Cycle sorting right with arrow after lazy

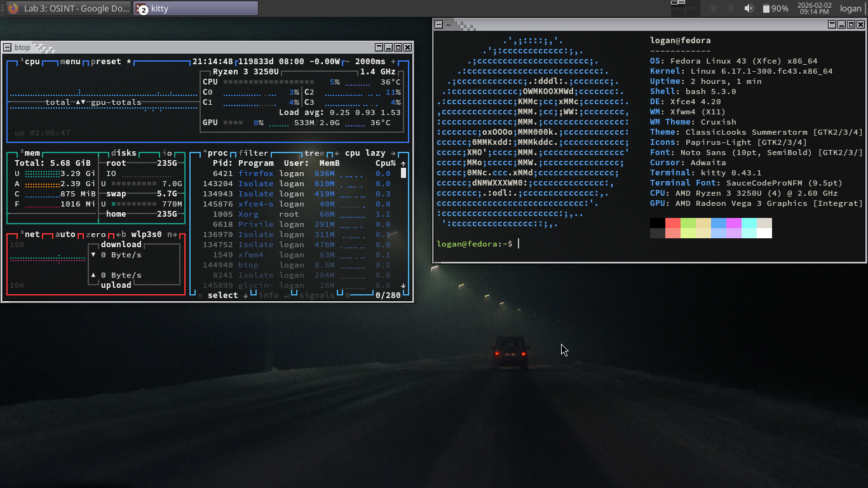tap(393, 153)
